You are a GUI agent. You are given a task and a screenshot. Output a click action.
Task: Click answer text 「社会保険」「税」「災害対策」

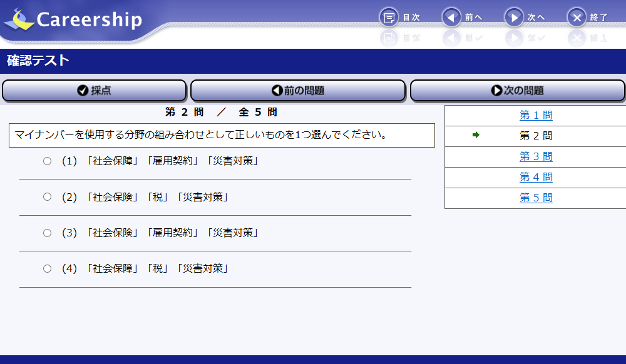point(157,197)
